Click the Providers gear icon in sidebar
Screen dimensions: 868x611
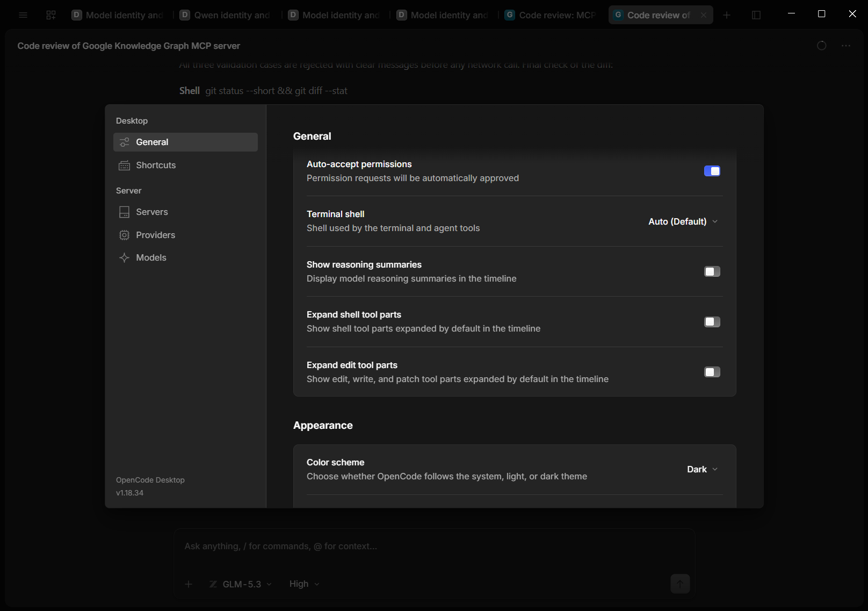pyautogui.click(x=124, y=235)
